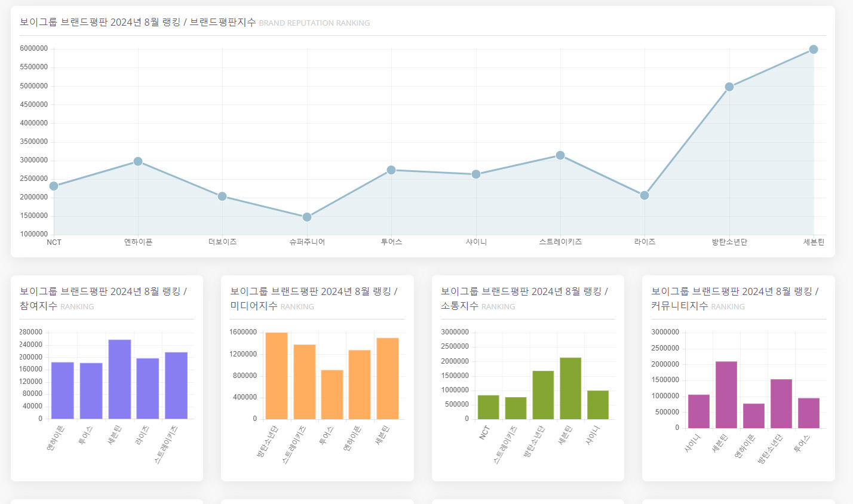
Task: Click the 1000000 y-axis value on line chart
Action: point(34,234)
